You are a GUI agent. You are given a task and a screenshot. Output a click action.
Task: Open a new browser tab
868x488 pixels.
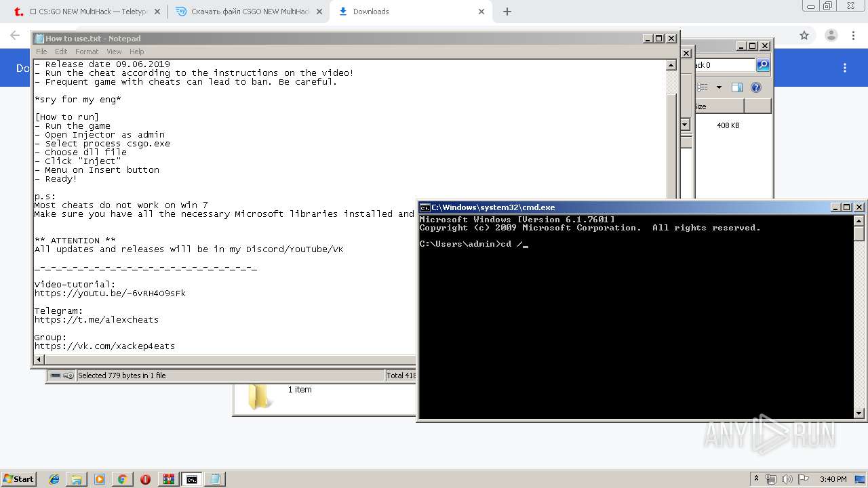pyautogui.click(x=507, y=12)
